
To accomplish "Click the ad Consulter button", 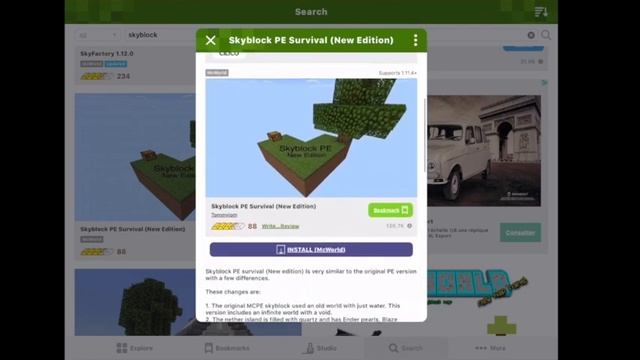I will (520, 233).
